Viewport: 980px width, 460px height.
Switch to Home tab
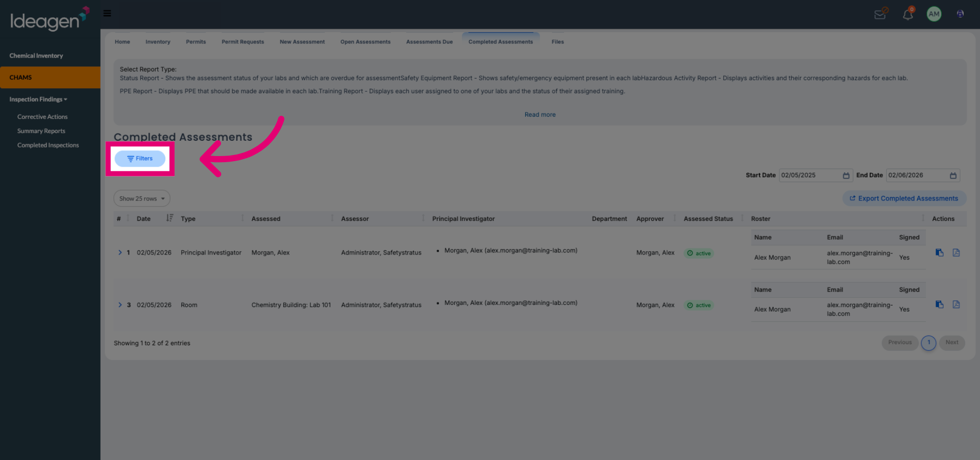pos(122,42)
